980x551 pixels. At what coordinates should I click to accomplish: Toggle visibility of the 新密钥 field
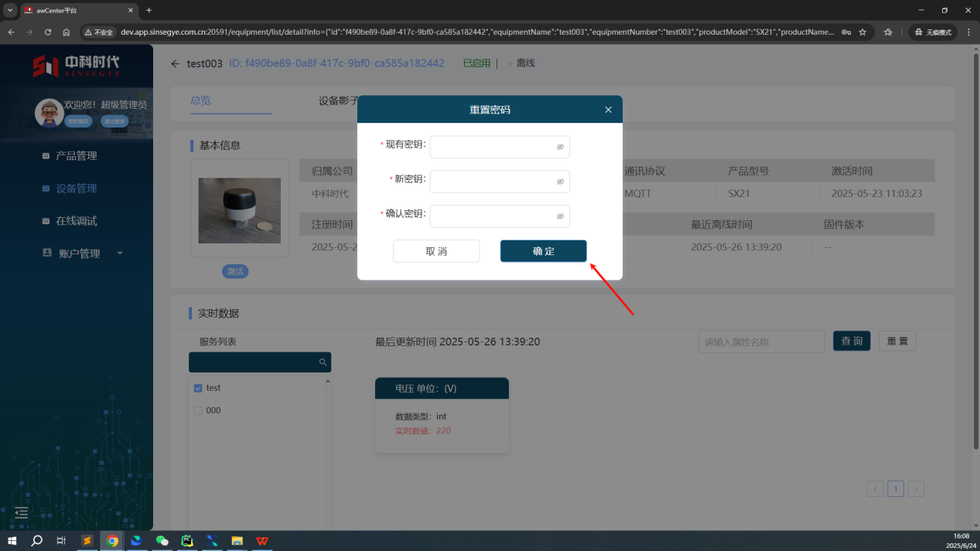pyautogui.click(x=560, y=182)
